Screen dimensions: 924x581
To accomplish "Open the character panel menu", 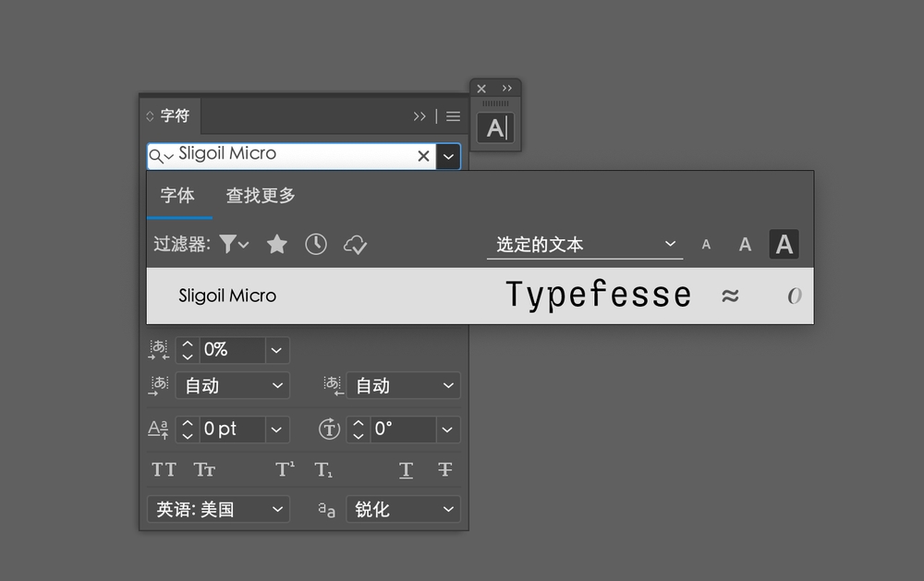I will point(453,116).
